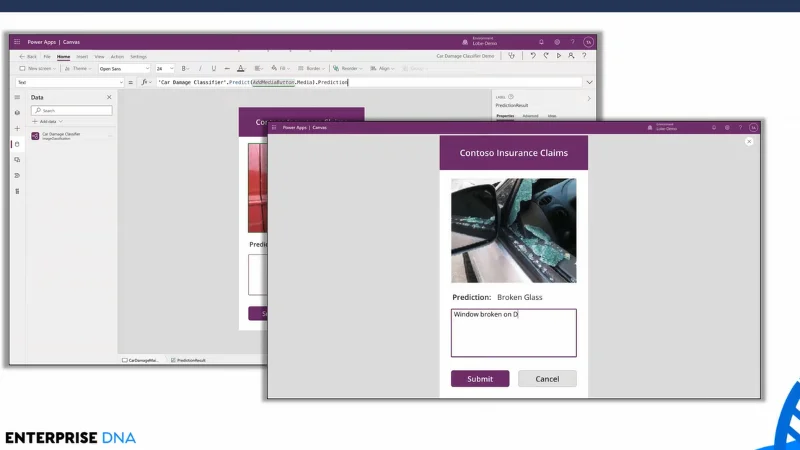Open the Border dropdown

point(311,68)
